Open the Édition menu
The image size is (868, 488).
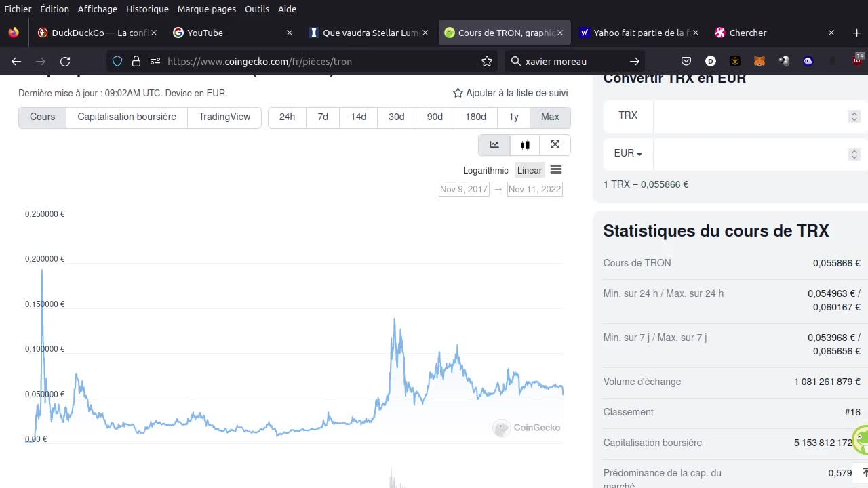[x=54, y=9]
